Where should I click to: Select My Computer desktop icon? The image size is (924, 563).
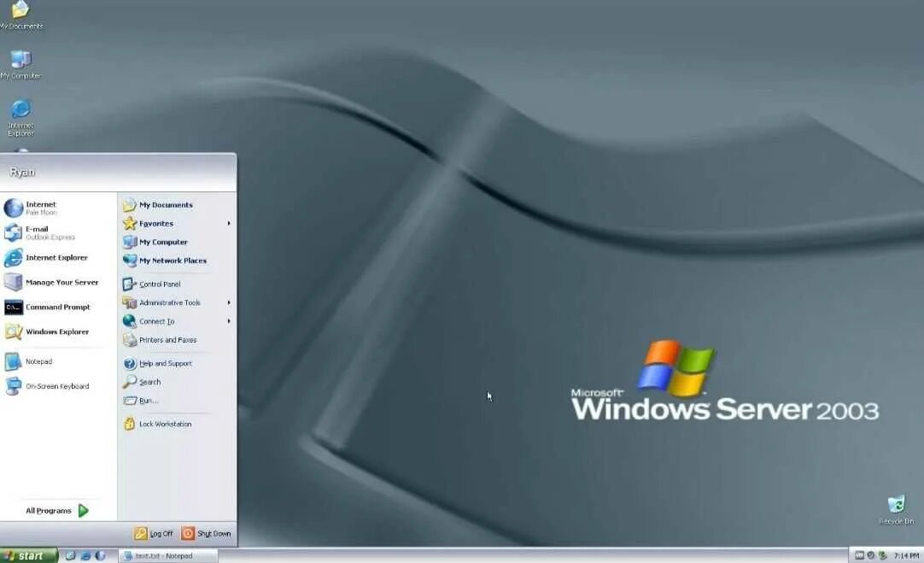point(20,64)
